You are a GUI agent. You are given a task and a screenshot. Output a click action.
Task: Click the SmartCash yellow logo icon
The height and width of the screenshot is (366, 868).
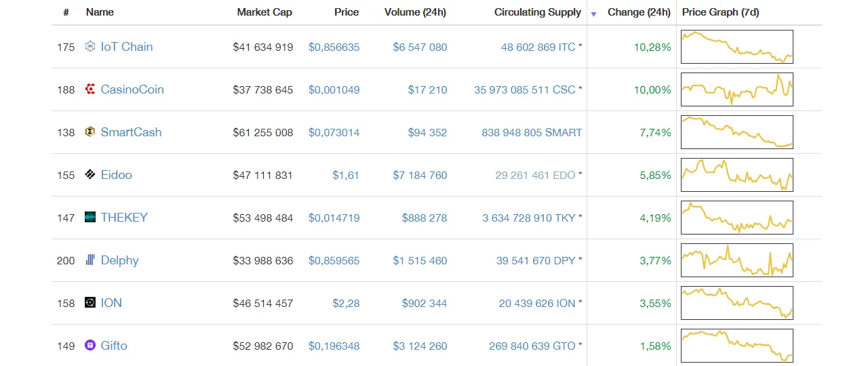[90, 132]
